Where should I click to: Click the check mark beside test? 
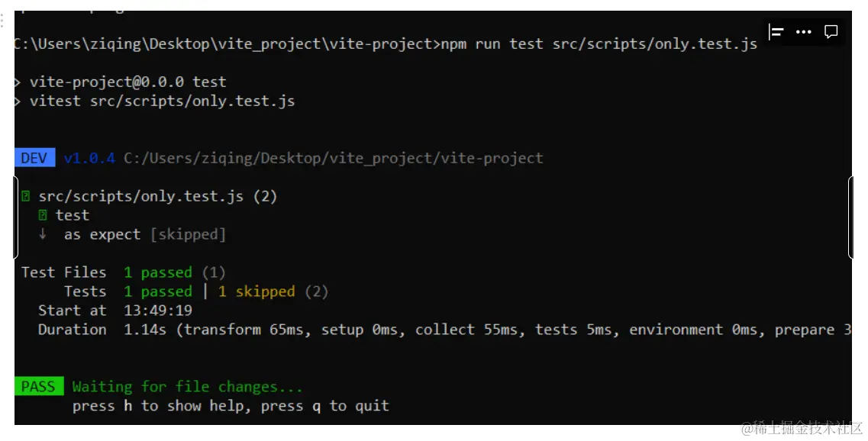(43, 215)
